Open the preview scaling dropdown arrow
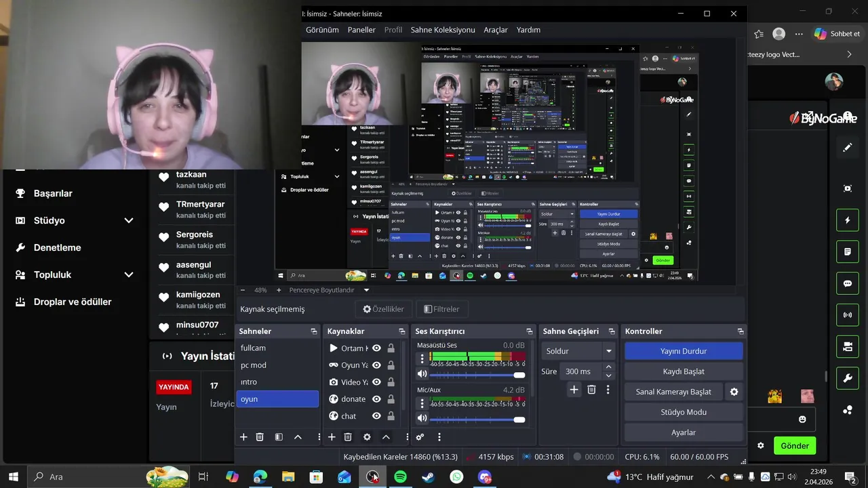 366,290
